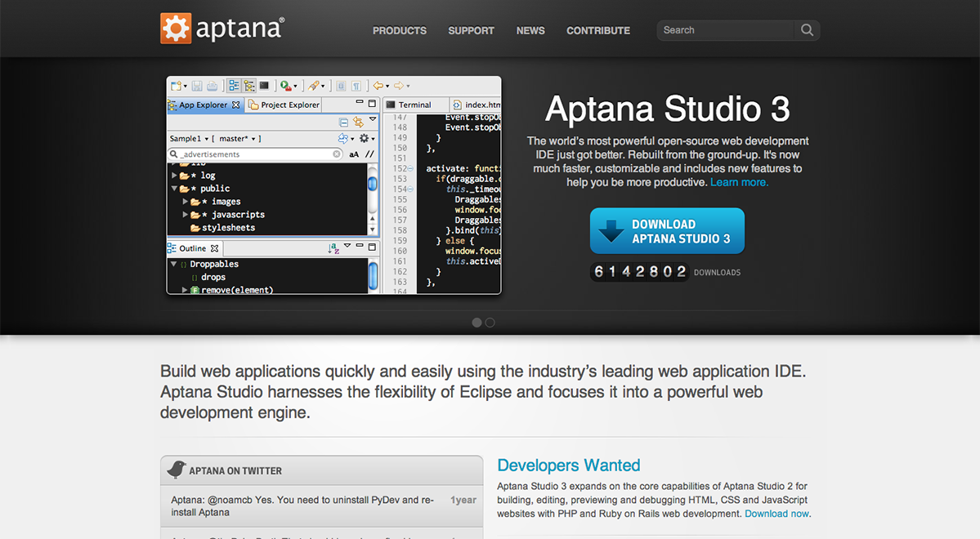Image resolution: width=980 pixels, height=539 pixels.
Task: Click the Twitter bird icon
Action: coord(177,470)
